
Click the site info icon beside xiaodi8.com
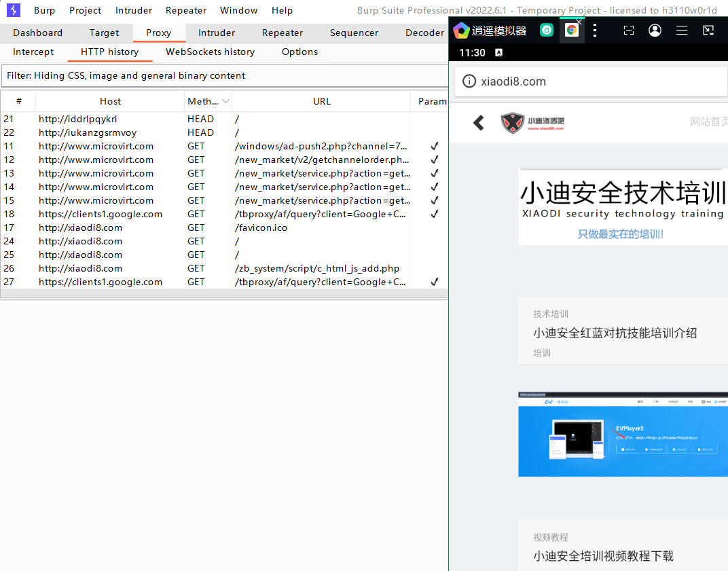(469, 81)
